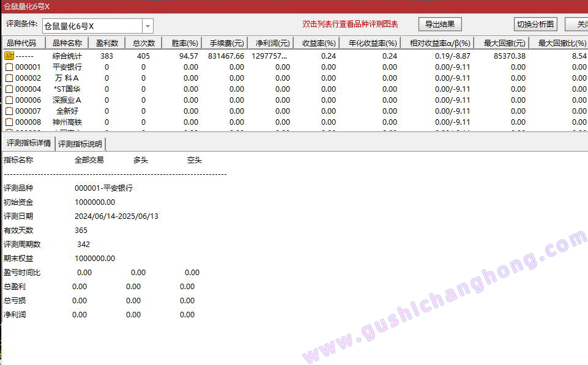Click stock code 000004

pyautogui.click(x=28, y=89)
